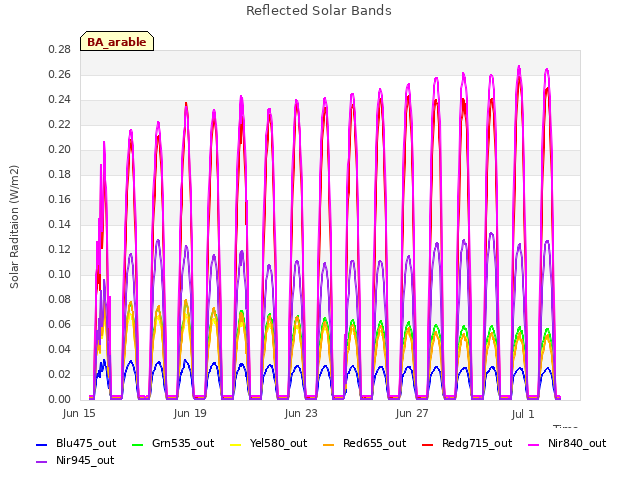Click the Jun 19 x-axis tick label
Viewport: 640px width, 480px height.
[190, 413]
